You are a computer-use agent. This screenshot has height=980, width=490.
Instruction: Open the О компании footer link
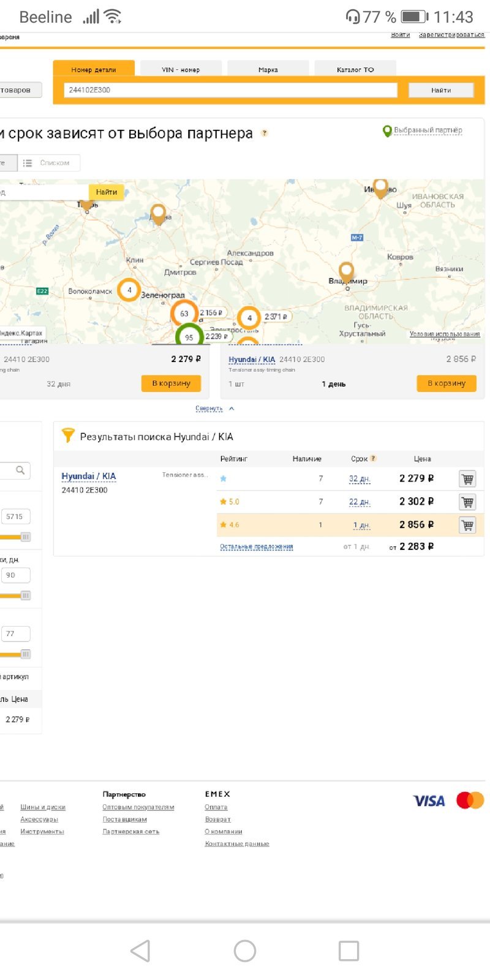click(224, 832)
